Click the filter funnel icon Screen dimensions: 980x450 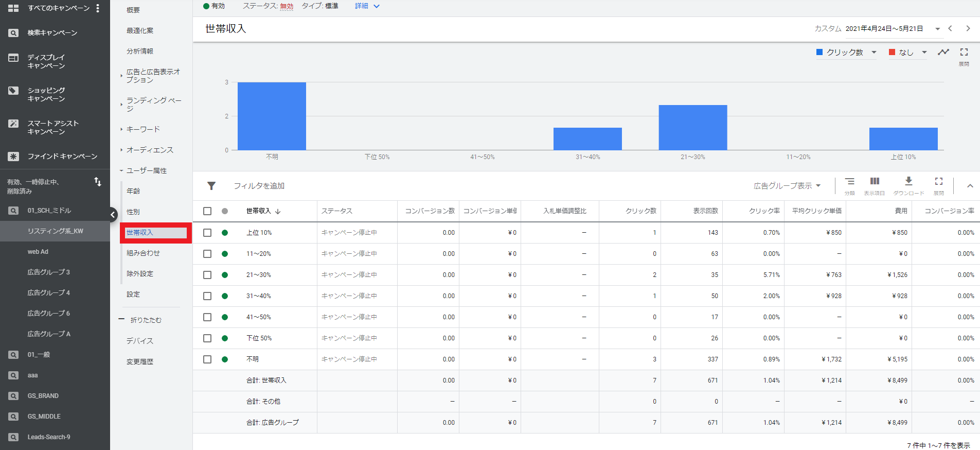click(211, 186)
